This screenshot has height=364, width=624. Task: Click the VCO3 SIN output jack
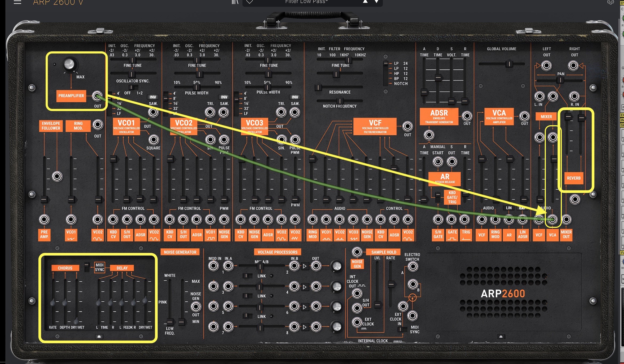281,139
